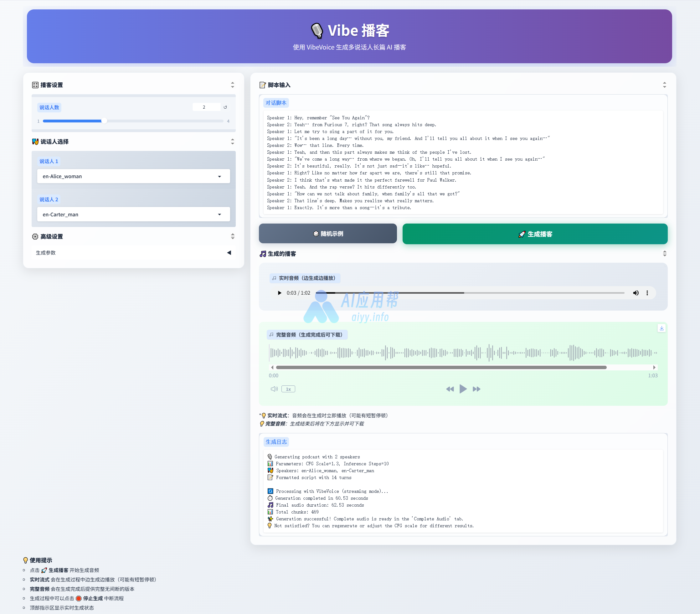Click the 说话人数 label

pyautogui.click(x=49, y=107)
